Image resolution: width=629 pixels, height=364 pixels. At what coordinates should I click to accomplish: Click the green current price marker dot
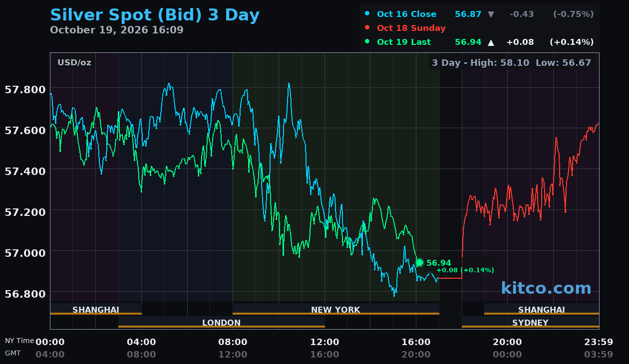click(419, 262)
